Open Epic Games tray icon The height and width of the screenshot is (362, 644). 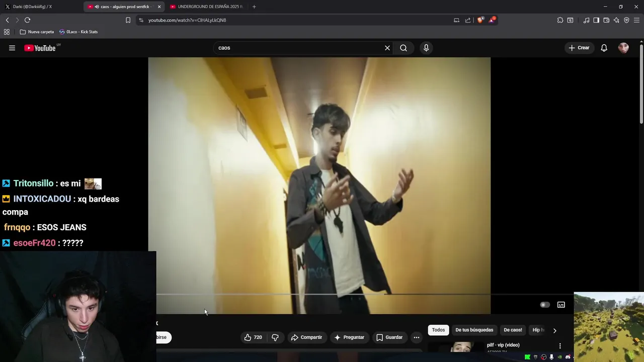[535, 357]
